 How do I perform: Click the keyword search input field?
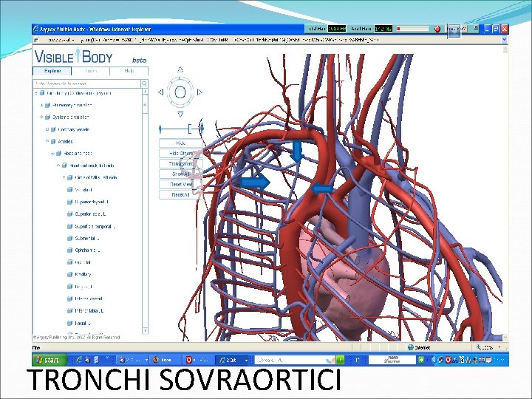pos(87,83)
